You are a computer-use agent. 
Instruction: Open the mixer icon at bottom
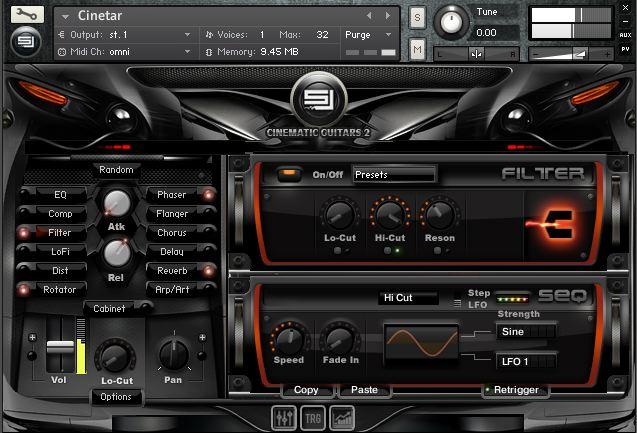point(283,417)
